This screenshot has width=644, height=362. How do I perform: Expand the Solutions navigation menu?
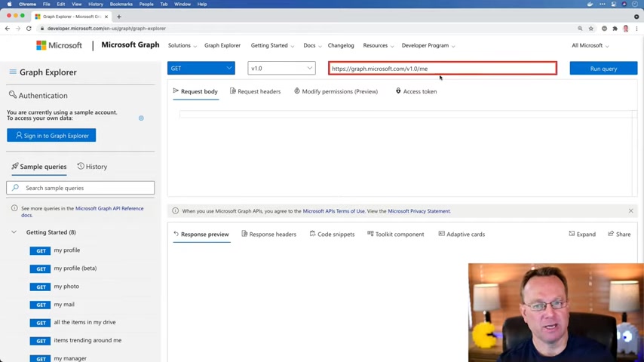pos(182,45)
